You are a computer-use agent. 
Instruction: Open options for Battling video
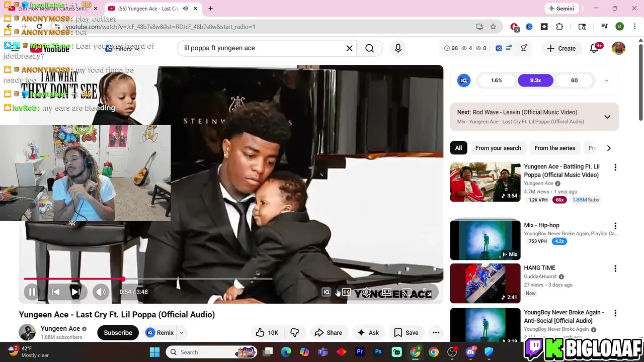pos(615,167)
